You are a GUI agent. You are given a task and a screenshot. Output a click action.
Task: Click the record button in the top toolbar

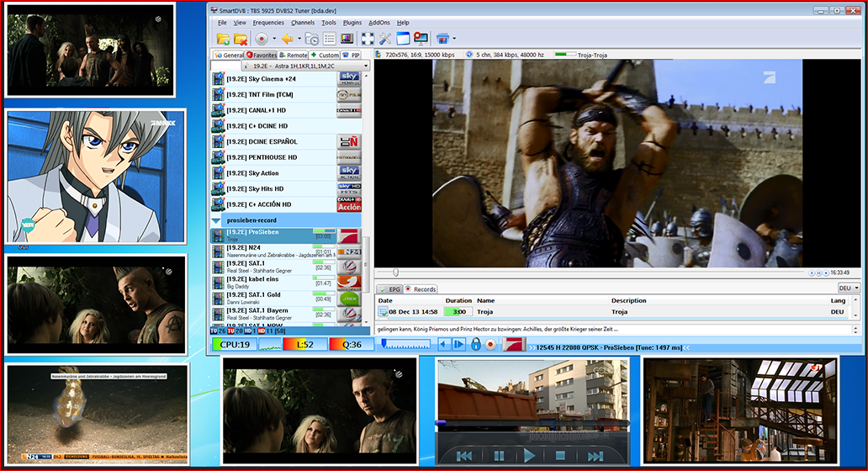(262, 39)
